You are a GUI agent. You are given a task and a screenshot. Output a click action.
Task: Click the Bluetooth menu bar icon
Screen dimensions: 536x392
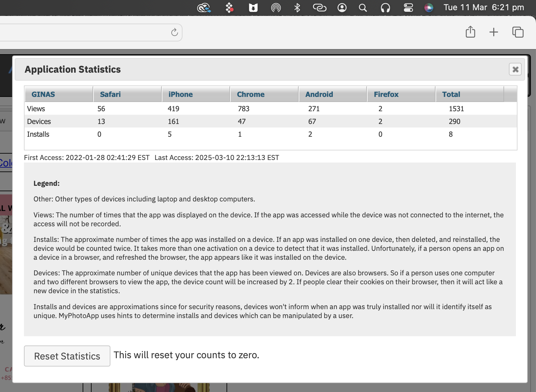pyautogui.click(x=297, y=8)
